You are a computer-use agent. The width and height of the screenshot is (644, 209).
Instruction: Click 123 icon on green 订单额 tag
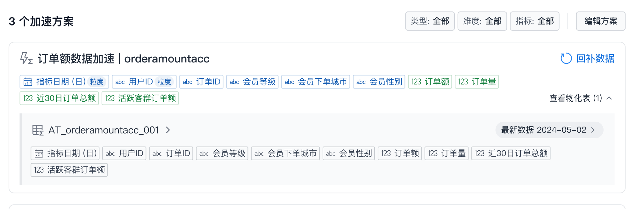point(416,82)
